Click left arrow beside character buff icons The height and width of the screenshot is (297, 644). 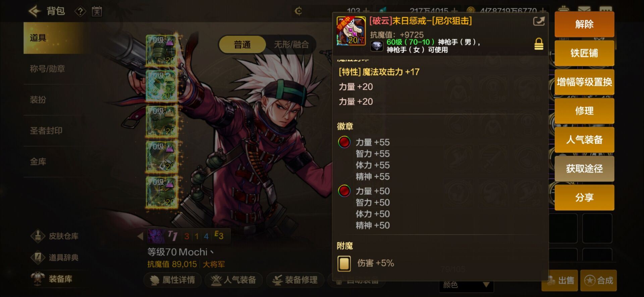[140, 236]
